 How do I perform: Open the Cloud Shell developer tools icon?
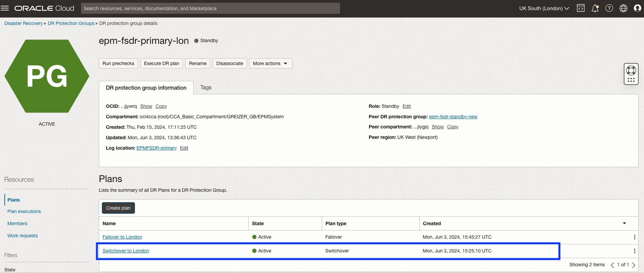click(581, 8)
